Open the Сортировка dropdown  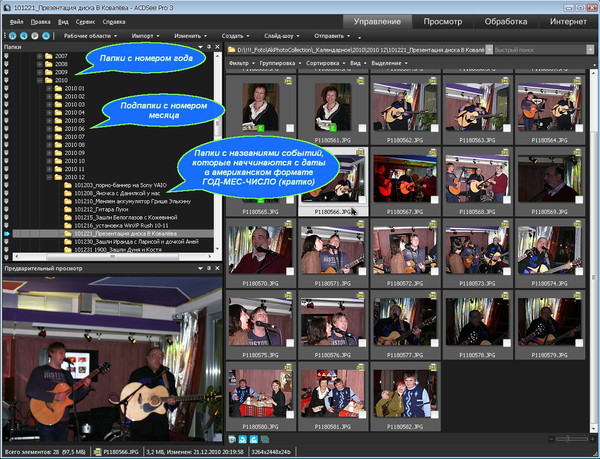click(x=326, y=63)
